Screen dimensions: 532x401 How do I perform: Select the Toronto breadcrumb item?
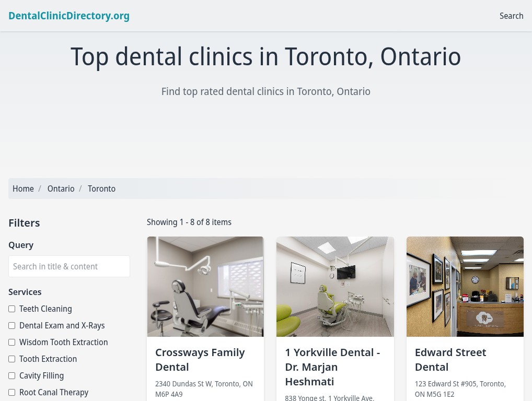coord(101,188)
